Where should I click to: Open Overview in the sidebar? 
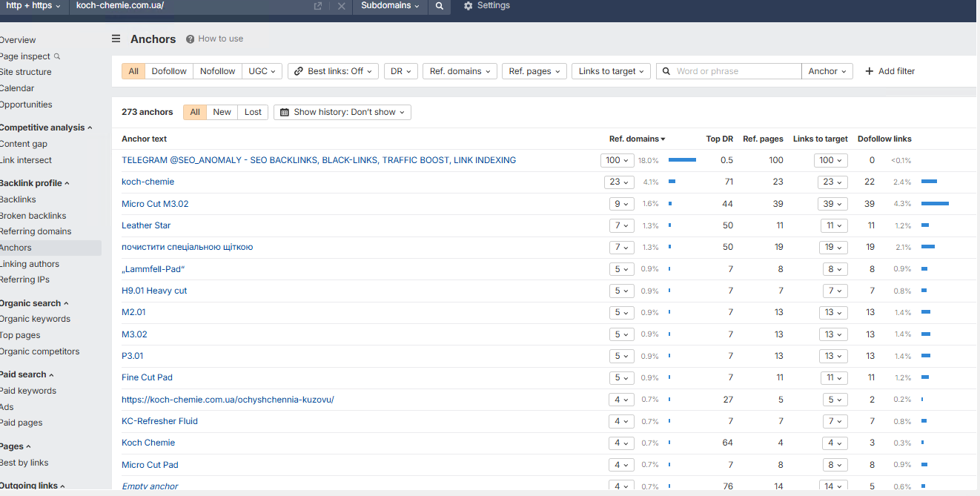(18, 40)
